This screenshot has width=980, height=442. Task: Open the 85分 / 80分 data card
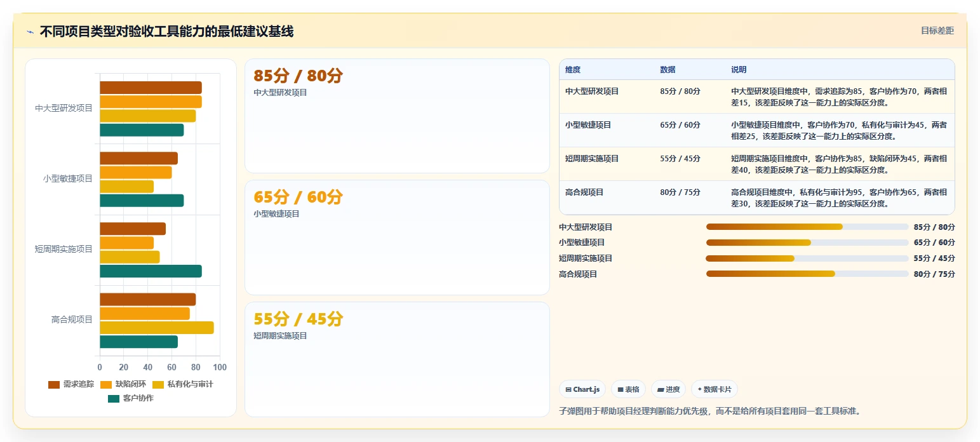[397, 116]
